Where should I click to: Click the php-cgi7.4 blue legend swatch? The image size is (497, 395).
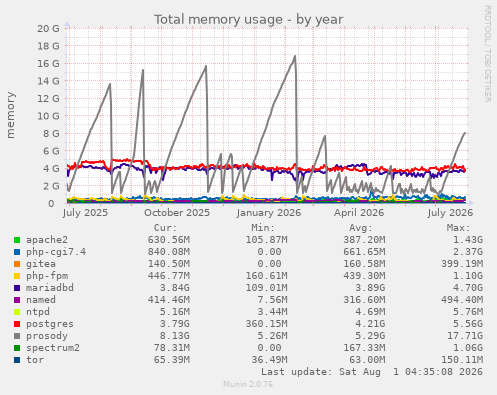click(17, 252)
